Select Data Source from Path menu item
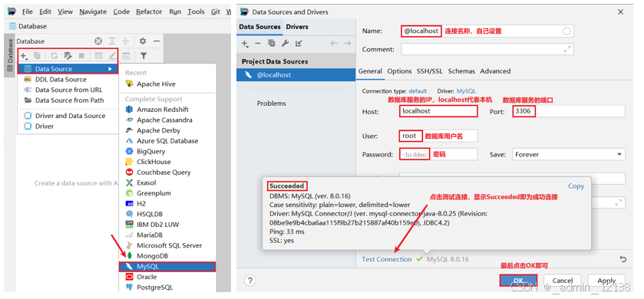Image resolution: width=644 pixels, height=299 pixels. coord(68,100)
